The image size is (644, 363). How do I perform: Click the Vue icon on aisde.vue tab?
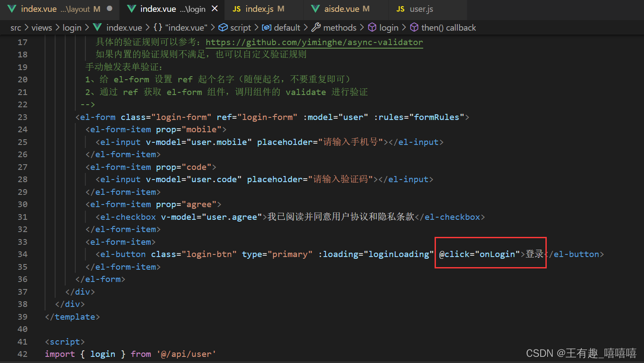pos(315,9)
